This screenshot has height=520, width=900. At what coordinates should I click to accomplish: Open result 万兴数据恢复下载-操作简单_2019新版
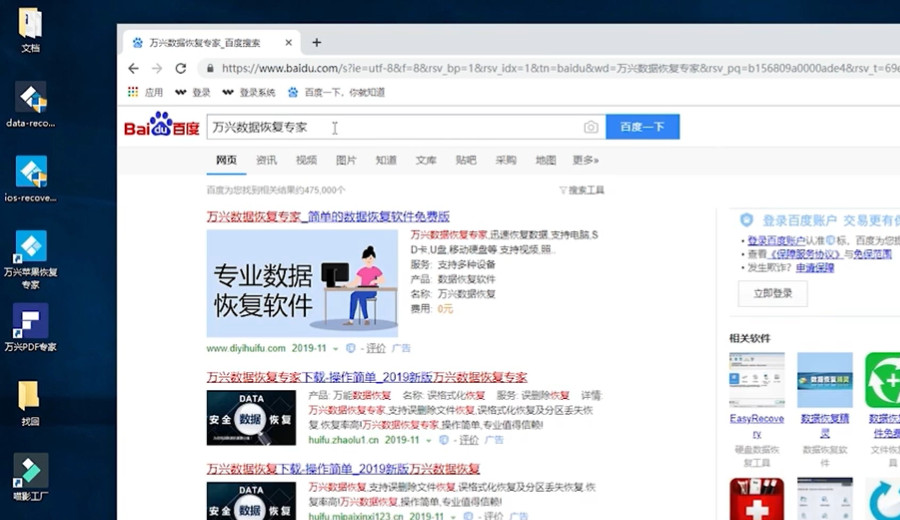tap(343, 469)
